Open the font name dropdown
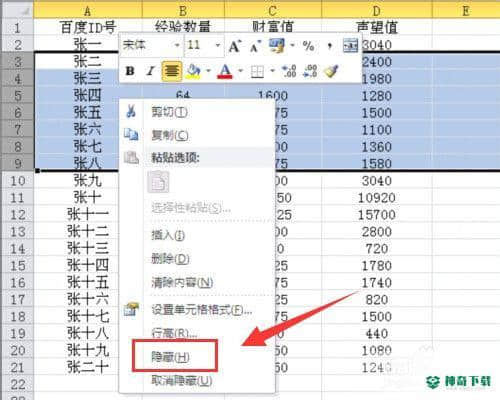This screenshot has width=500, height=400. [x=177, y=45]
